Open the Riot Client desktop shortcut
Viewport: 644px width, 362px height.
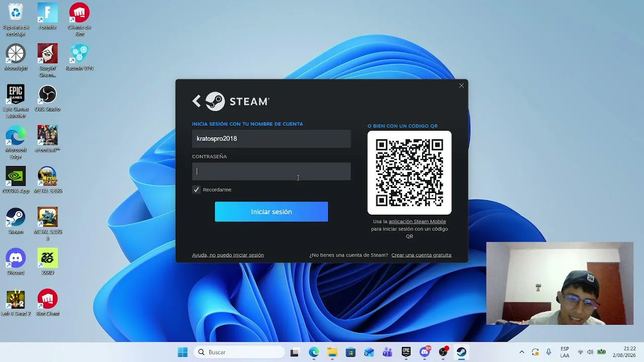pyautogui.click(x=47, y=303)
